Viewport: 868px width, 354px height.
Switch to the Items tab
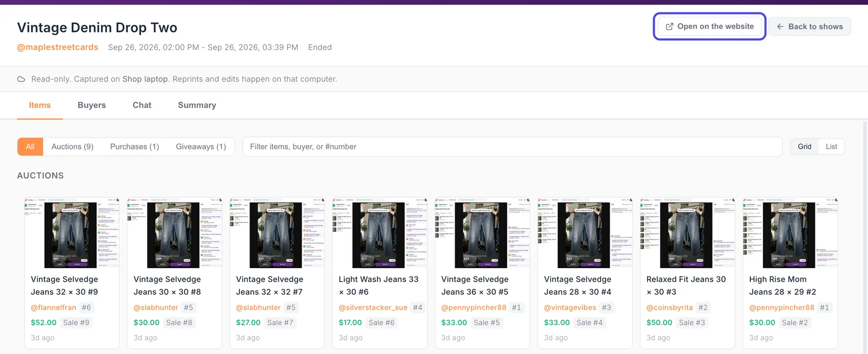click(40, 105)
